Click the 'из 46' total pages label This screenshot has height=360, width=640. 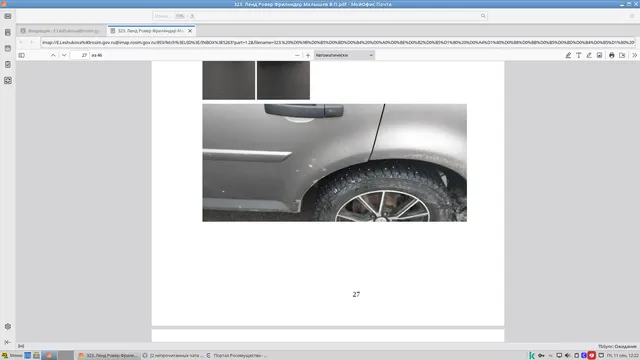pyautogui.click(x=97, y=55)
